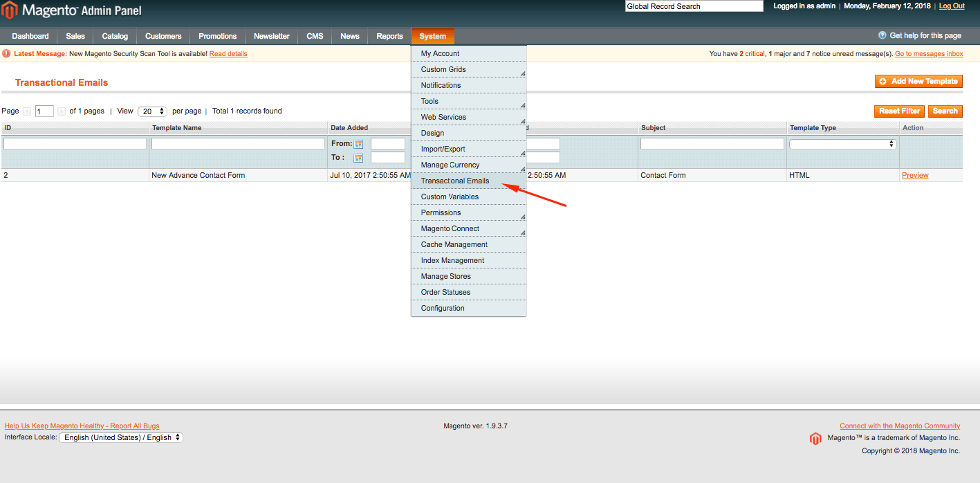
Task: Open Go to messages inbox link
Action: pos(929,54)
